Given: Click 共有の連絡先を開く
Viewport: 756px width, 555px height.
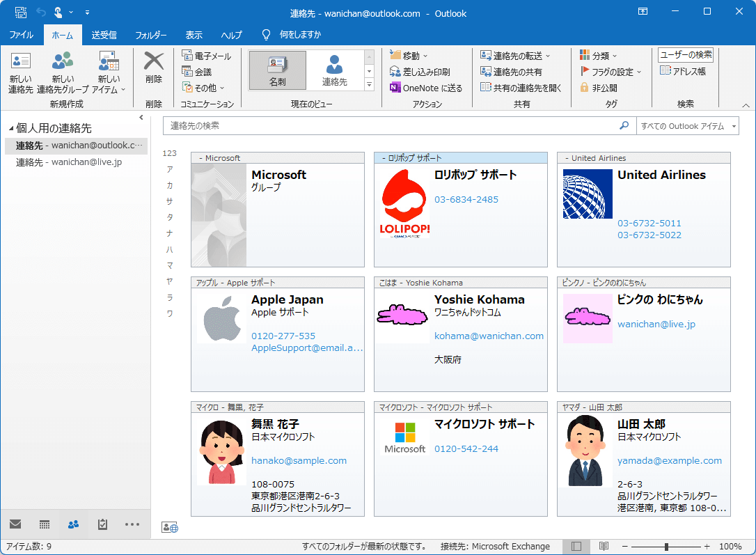Looking at the screenshot, I should (x=521, y=88).
